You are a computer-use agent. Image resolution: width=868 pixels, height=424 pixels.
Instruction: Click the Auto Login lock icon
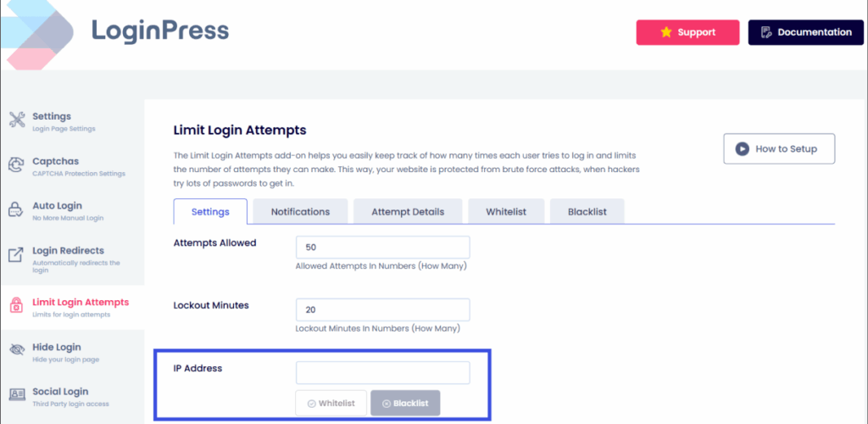pos(16,210)
